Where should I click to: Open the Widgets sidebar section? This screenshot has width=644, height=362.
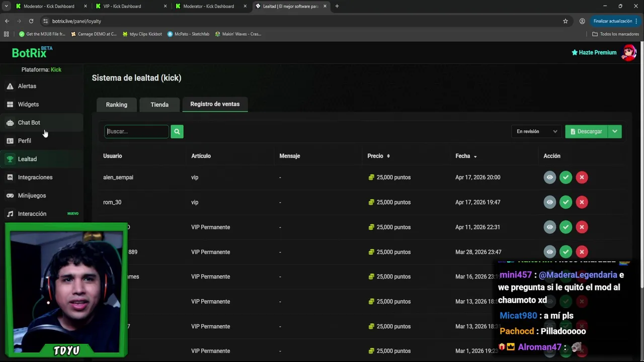point(28,105)
